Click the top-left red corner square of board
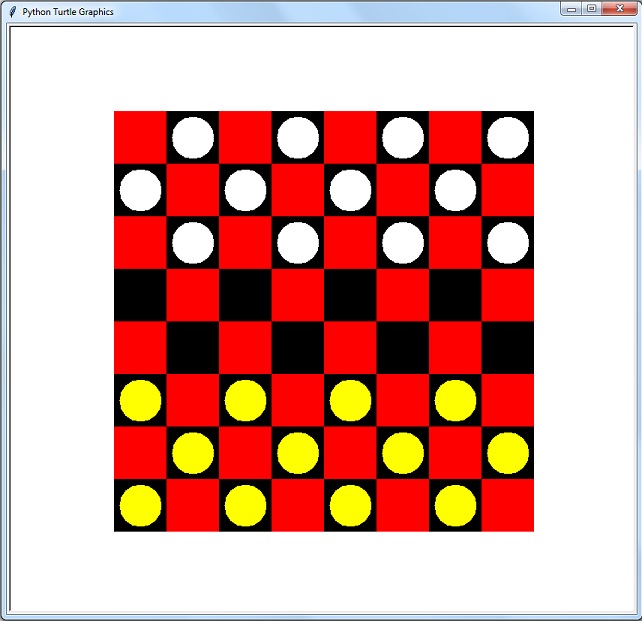642x621 pixels. [x=140, y=138]
